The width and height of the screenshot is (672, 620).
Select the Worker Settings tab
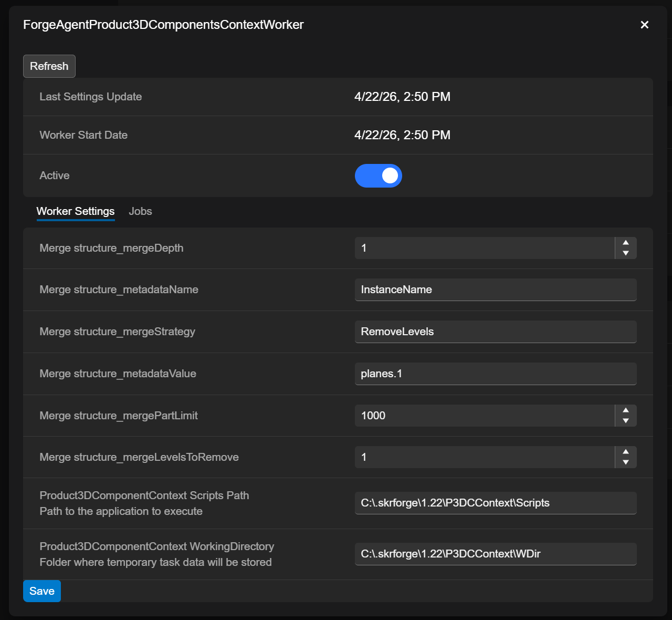76,211
